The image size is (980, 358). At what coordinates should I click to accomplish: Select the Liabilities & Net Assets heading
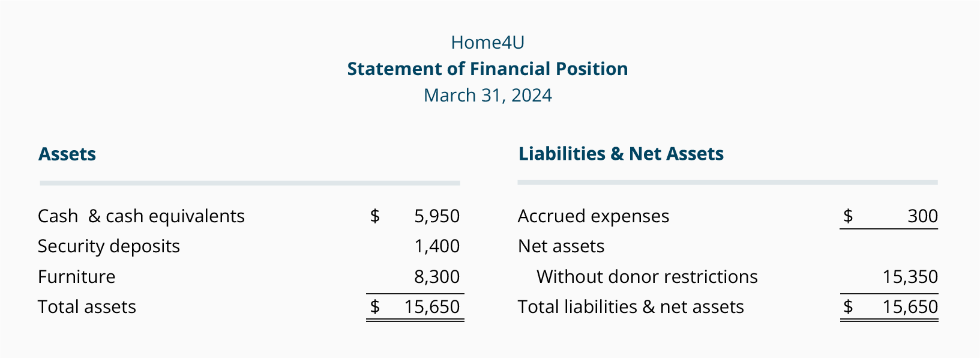click(621, 154)
